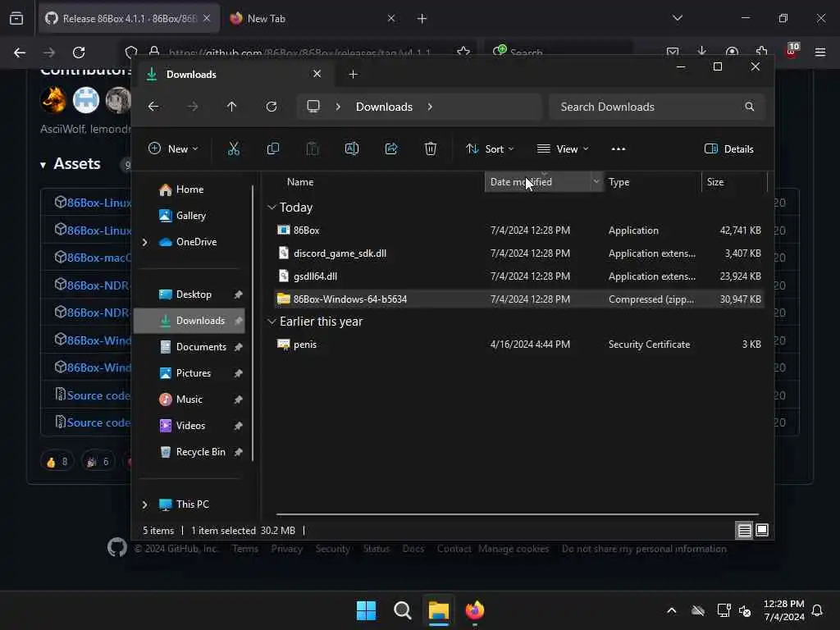Image resolution: width=840 pixels, height=630 pixels.
Task: Open Music in navigation pane
Action: 189,399
